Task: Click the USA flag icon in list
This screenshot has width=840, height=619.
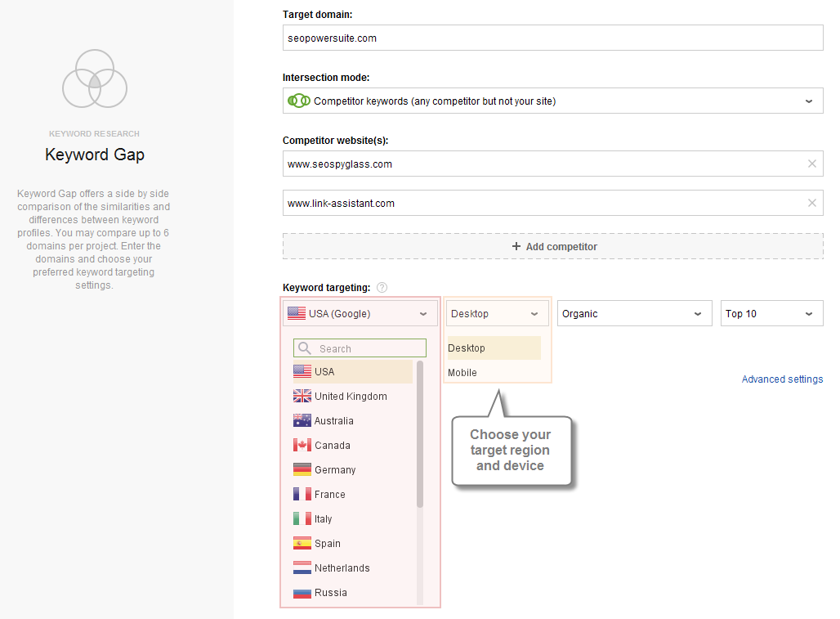Action: click(x=302, y=371)
